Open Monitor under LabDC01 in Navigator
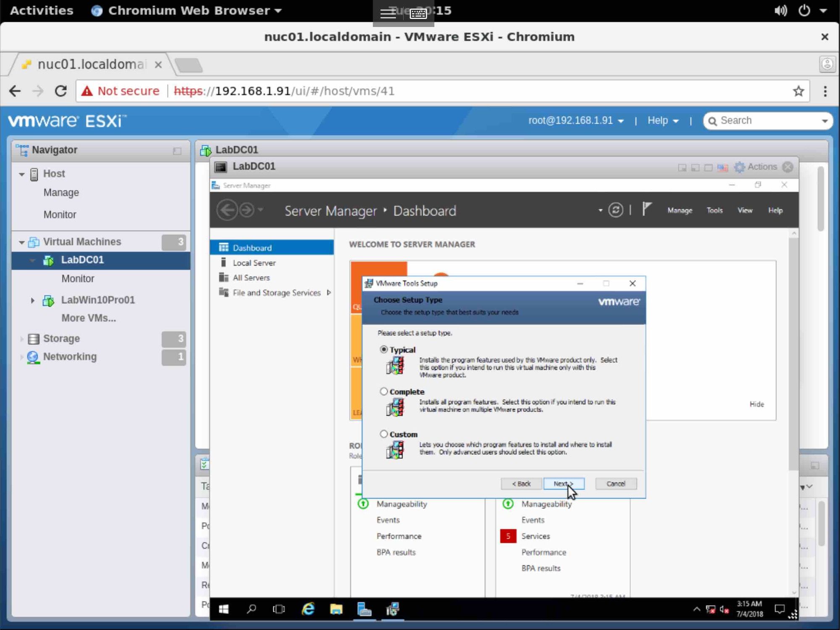This screenshot has width=840, height=630. coord(78,279)
